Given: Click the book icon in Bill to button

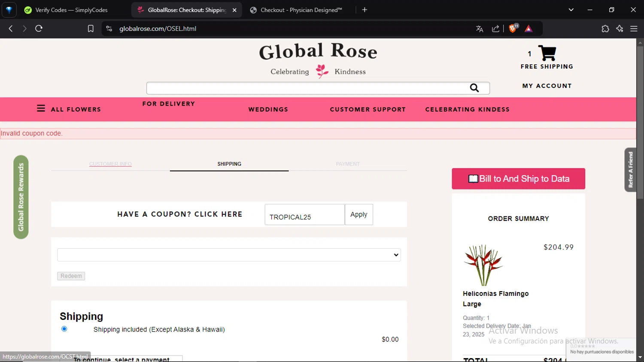Looking at the screenshot, I should coord(473,179).
